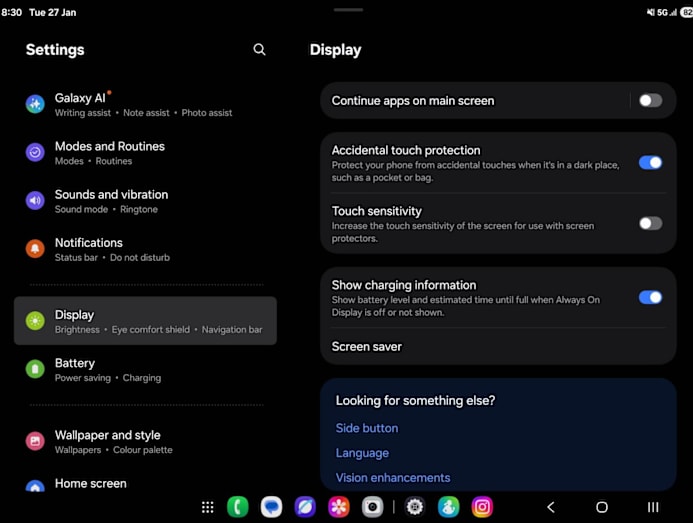The width and height of the screenshot is (693, 523).
Task: Open the Gallery flower icon app
Action: click(x=339, y=507)
